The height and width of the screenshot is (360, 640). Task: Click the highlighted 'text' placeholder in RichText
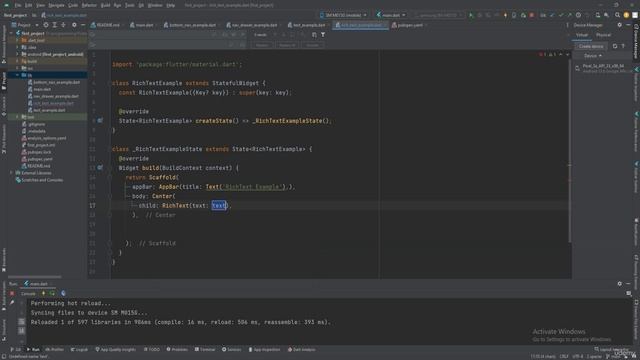[220, 205]
